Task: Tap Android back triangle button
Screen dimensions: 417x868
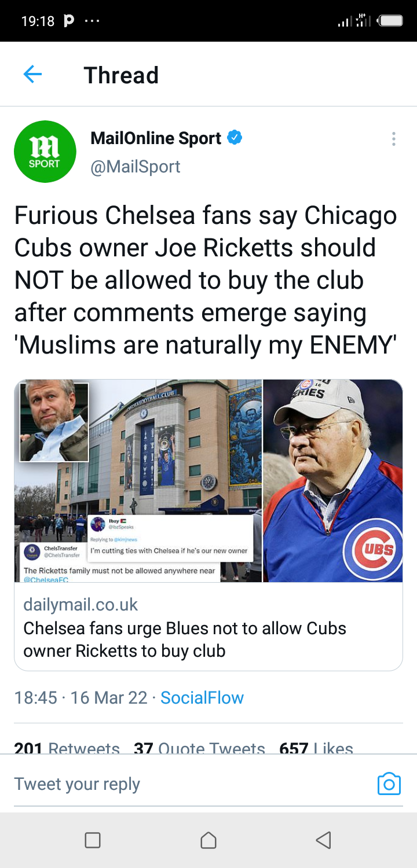Action: click(x=324, y=840)
